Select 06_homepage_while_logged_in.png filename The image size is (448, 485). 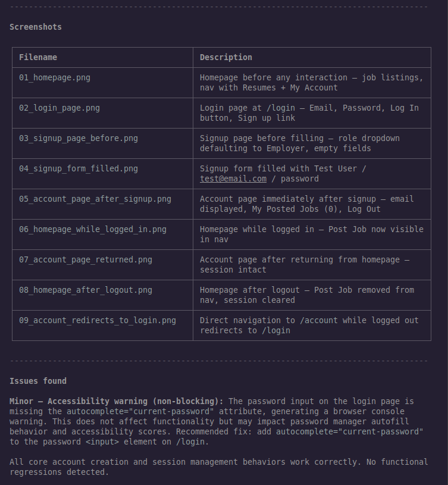click(x=93, y=229)
